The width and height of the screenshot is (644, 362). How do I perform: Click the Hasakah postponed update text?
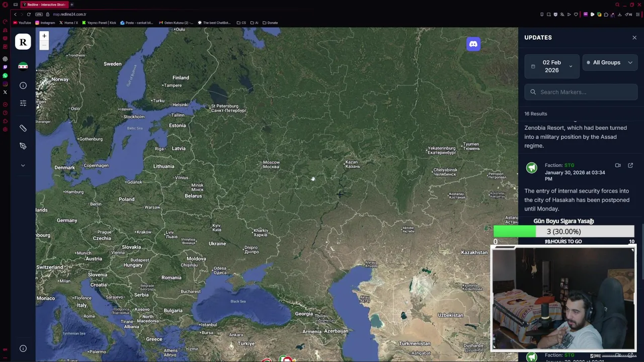point(577,200)
